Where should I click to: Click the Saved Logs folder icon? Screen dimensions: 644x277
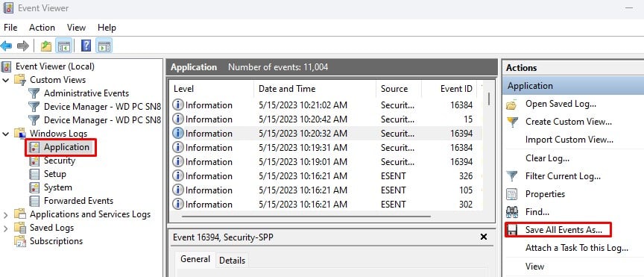20,228
